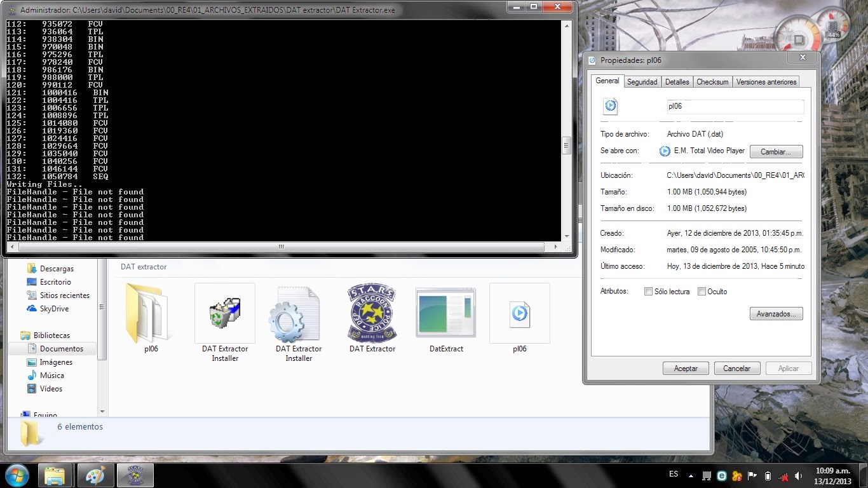Image resolution: width=868 pixels, height=488 pixels.
Task: Switch to the Seguridad tab
Action: tap(642, 82)
